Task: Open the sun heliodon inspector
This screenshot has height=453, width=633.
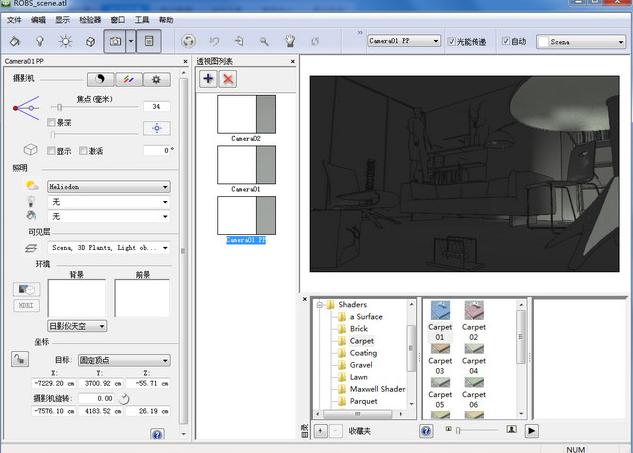Action: 65,41
